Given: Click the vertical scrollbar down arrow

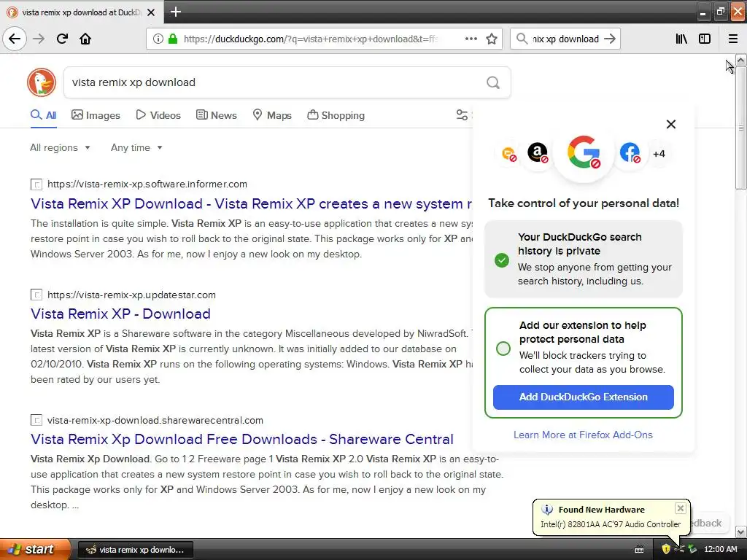Looking at the screenshot, I should (x=741, y=532).
